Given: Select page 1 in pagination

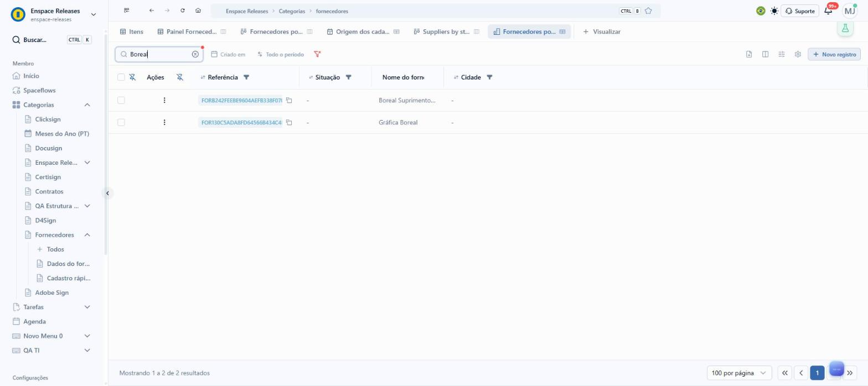Looking at the screenshot, I should click(x=817, y=373).
